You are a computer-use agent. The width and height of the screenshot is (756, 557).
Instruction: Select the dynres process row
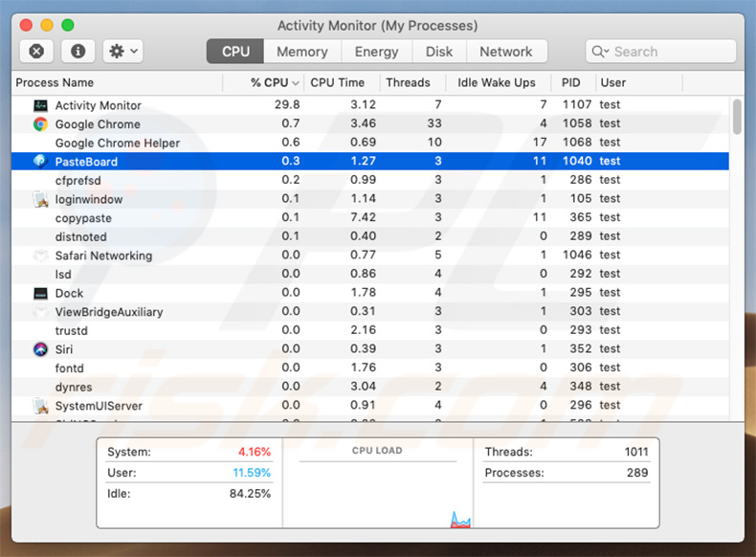pos(369,387)
